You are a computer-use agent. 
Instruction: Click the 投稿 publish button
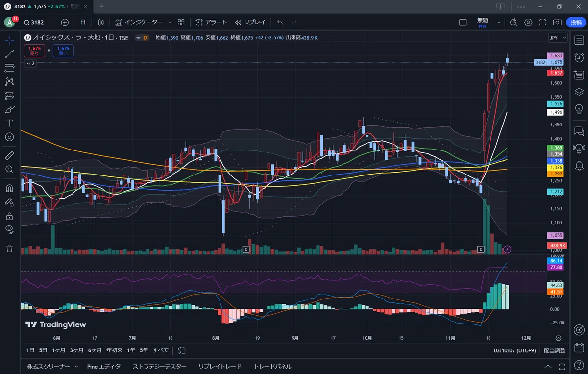576,22
